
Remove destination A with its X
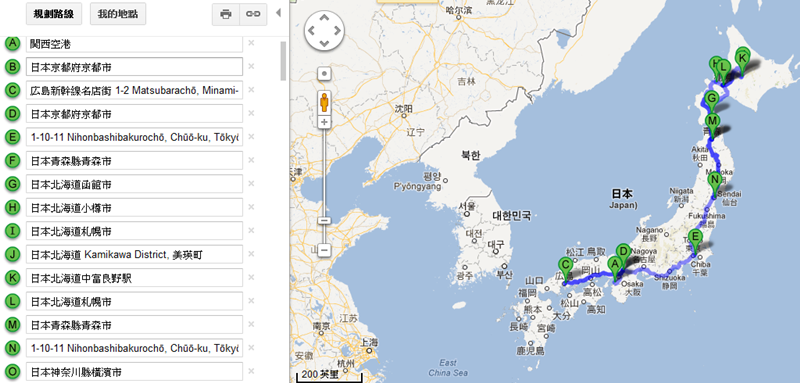[251, 43]
